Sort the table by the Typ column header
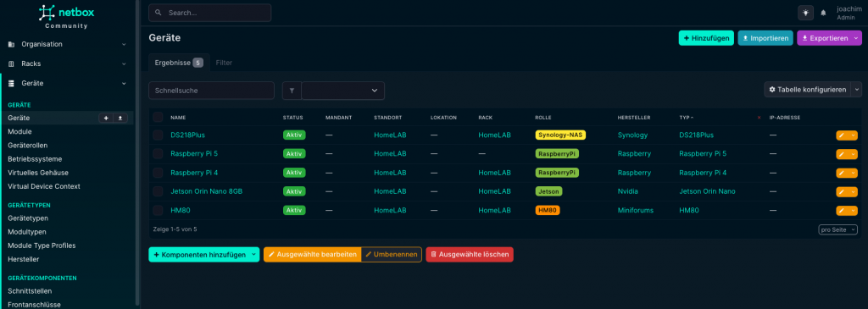 point(687,118)
